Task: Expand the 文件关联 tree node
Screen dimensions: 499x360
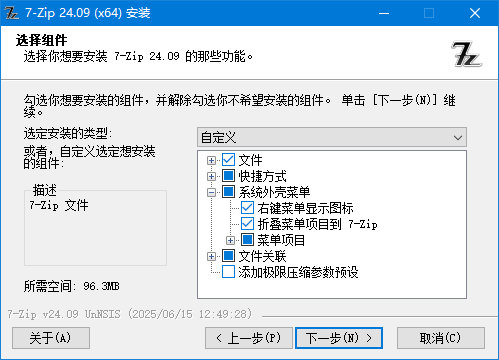Action: [211, 256]
